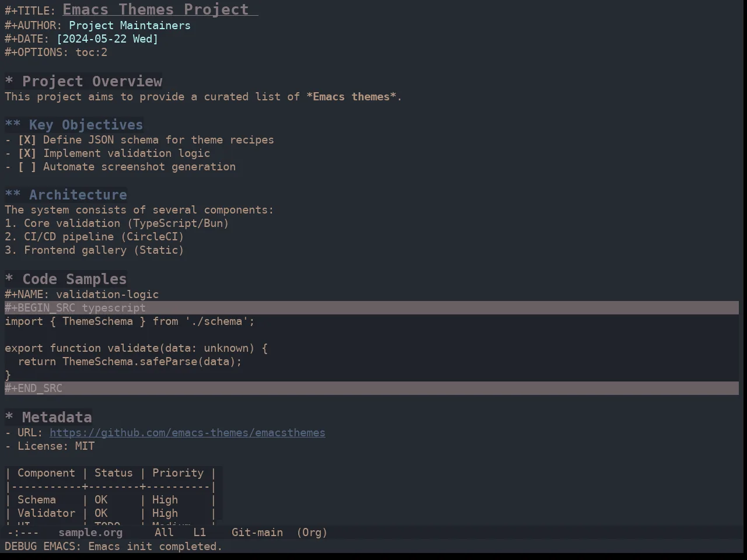
Task: Click the 'Emacs Themes Project' title text
Action: pyautogui.click(x=156, y=9)
